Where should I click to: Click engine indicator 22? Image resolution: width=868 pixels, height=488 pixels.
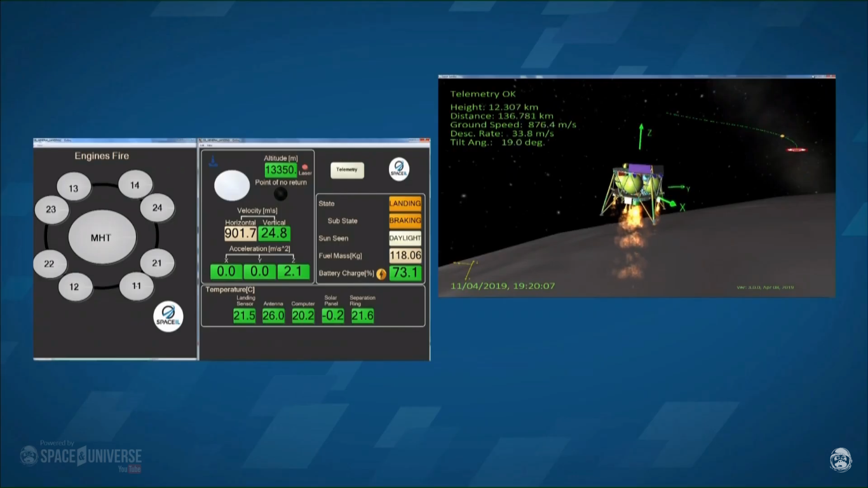[50, 264]
